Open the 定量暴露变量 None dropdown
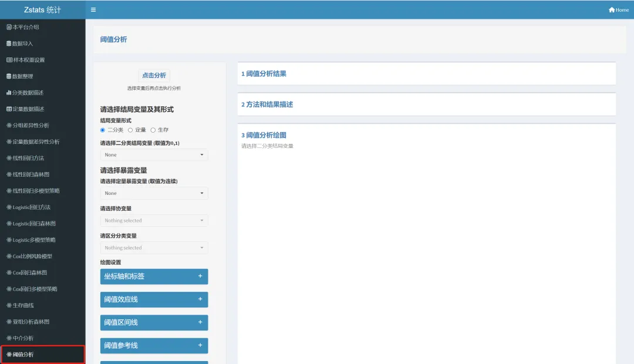Image resolution: width=634 pixels, height=364 pixels. [x=154, y=193]
